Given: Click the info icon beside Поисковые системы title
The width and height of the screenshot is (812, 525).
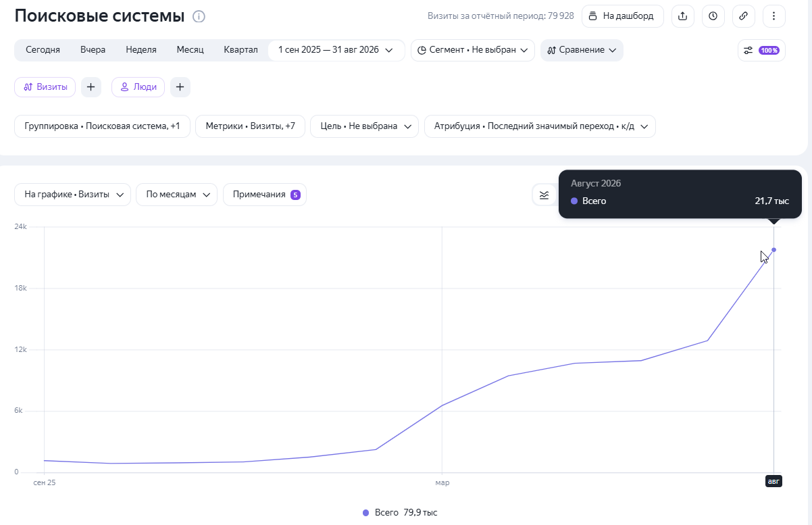Looking at the screenshot, I should [199, 16].
